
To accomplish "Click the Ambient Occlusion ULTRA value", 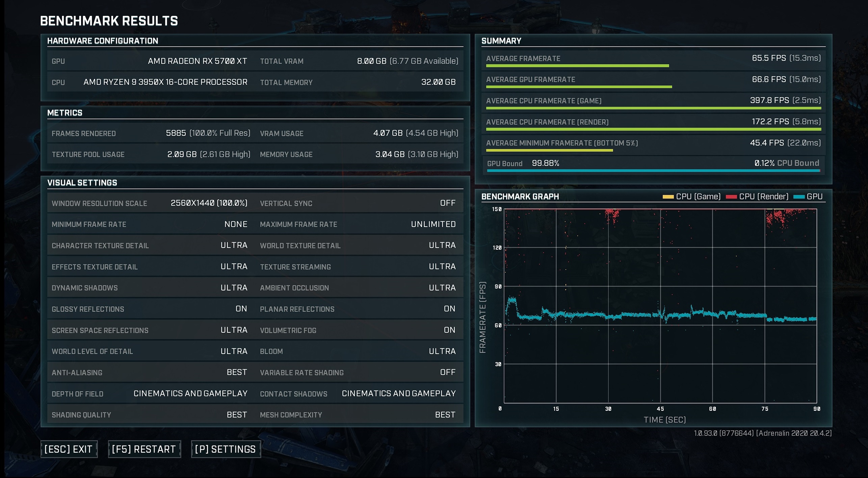I will pyautogui.click(x=442, y=288).
